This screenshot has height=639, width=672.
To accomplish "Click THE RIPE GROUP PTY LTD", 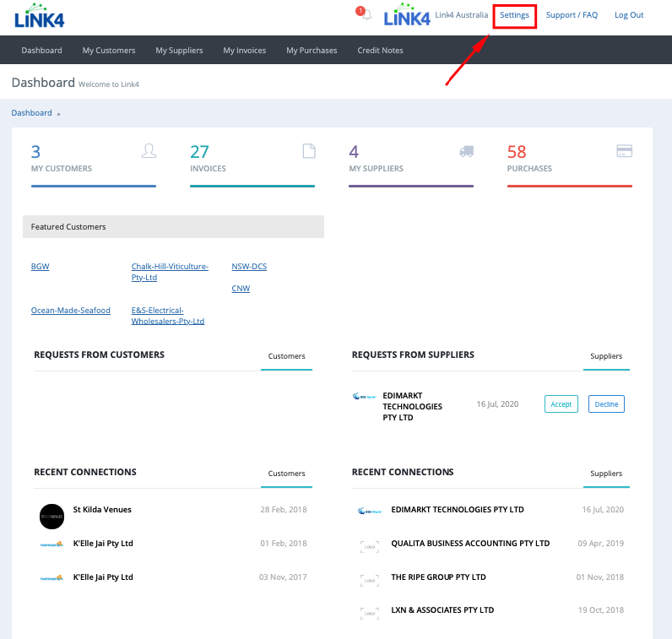I will (x=438, y=577).
